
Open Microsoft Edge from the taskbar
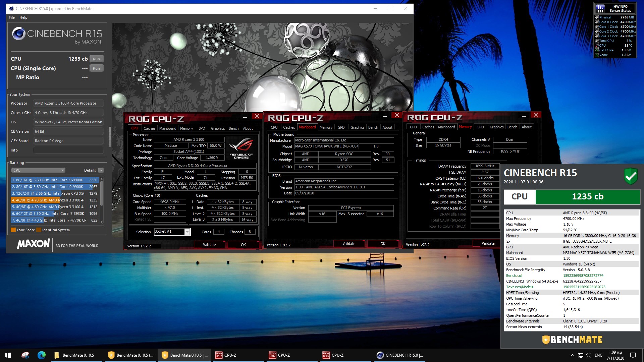tap(41, 355)
